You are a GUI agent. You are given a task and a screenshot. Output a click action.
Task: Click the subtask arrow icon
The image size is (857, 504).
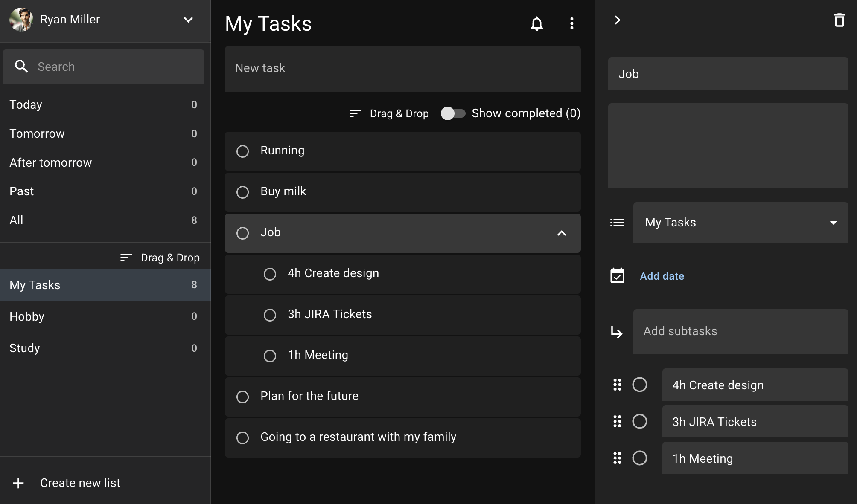(x=618, y=332)
